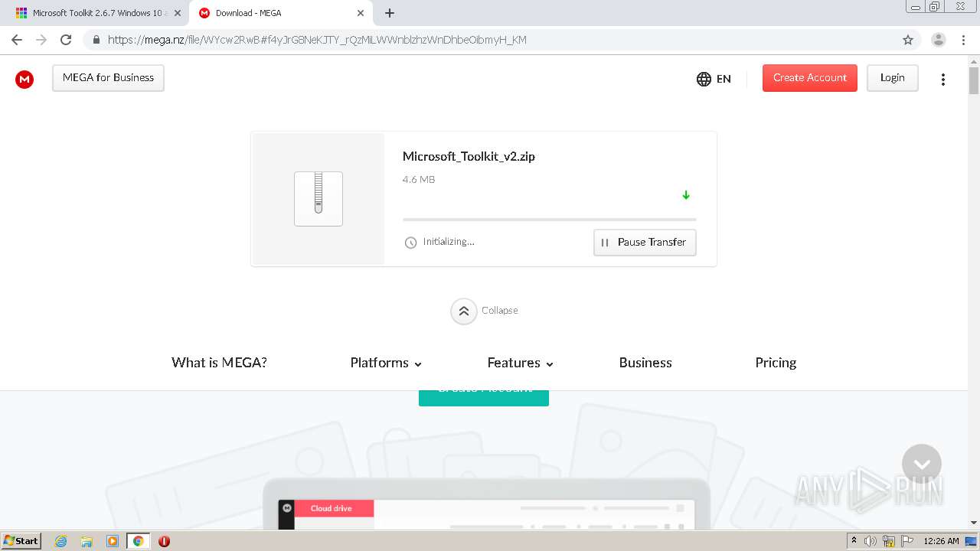Open Chrome three-dot menu
This screenshot has height=551, width=980.
[963, 40]
